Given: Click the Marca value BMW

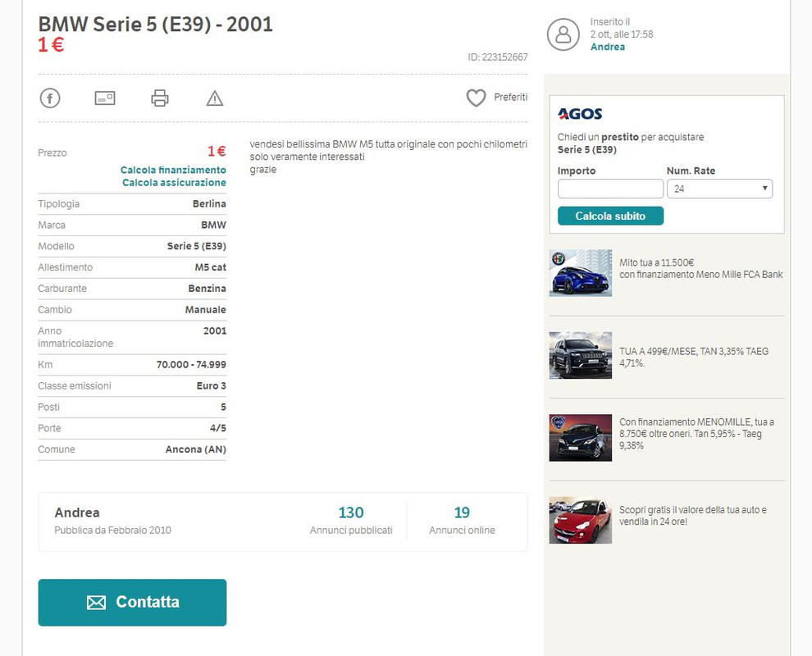Looking at the screenshot, I should [x=213, y=225].
